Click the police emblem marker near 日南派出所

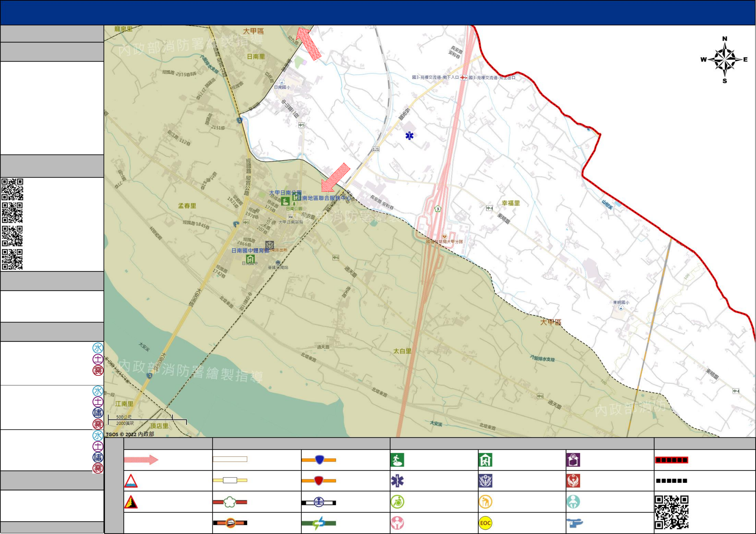tap(270, 245)
